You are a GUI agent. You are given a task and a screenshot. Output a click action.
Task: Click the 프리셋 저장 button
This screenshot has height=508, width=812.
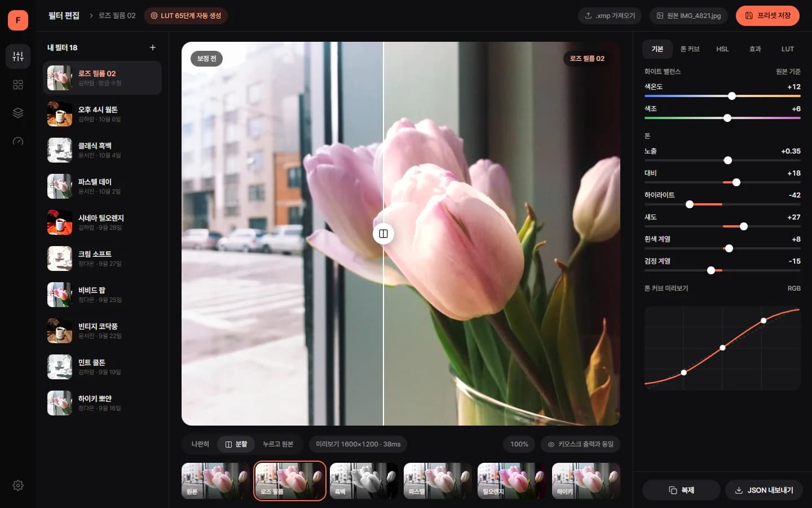pos(767,16)
